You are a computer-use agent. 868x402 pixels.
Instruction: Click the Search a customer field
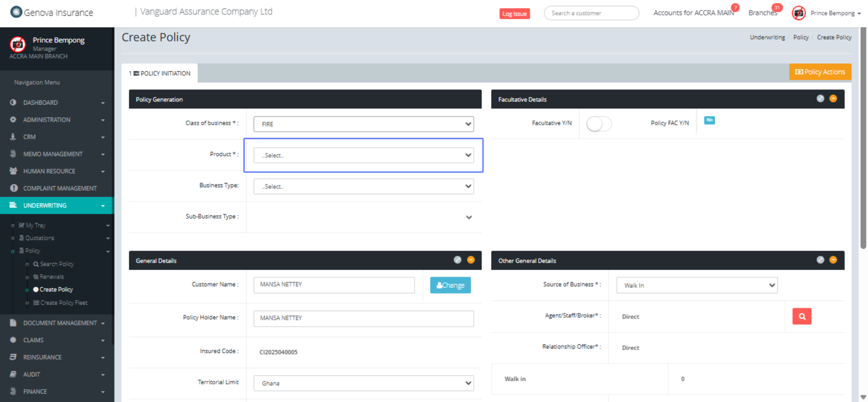(x=591, y=13)
